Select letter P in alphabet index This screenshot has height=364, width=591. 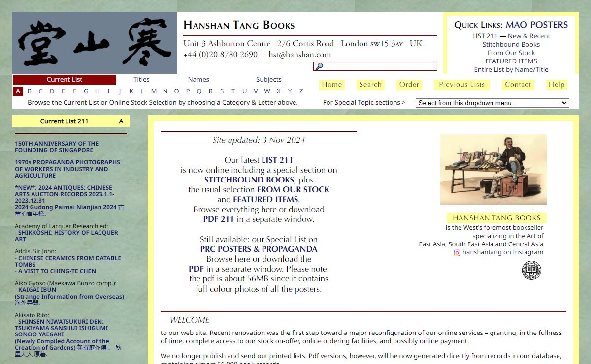coord(188,91)
